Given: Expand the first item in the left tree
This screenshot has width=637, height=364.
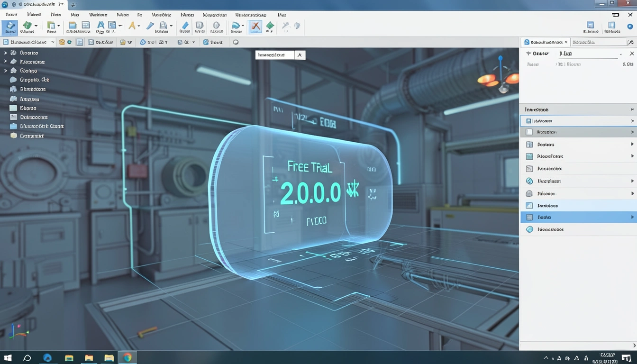Looking at the screenshot, I should tap(6, 53).
